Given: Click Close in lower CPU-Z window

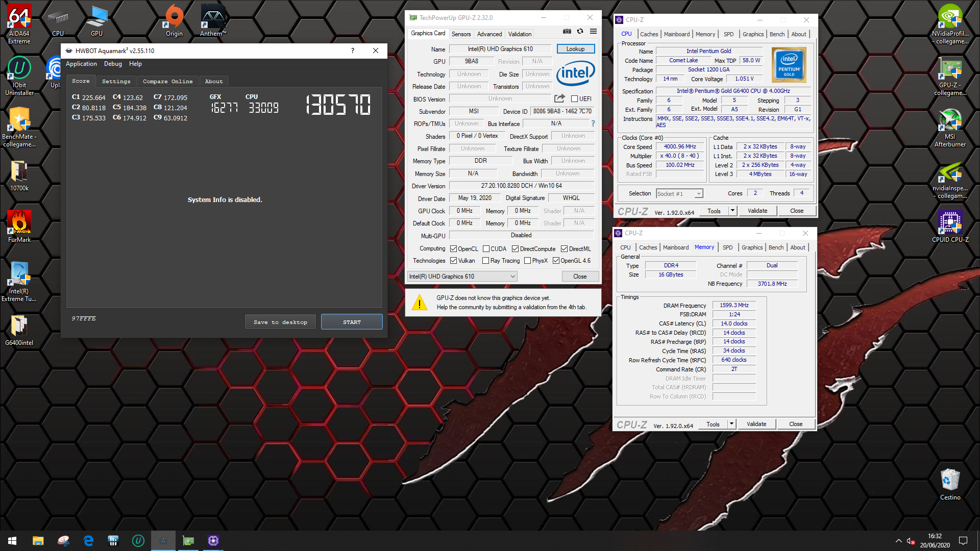Looking at the screenshot, I should (795, 424).
